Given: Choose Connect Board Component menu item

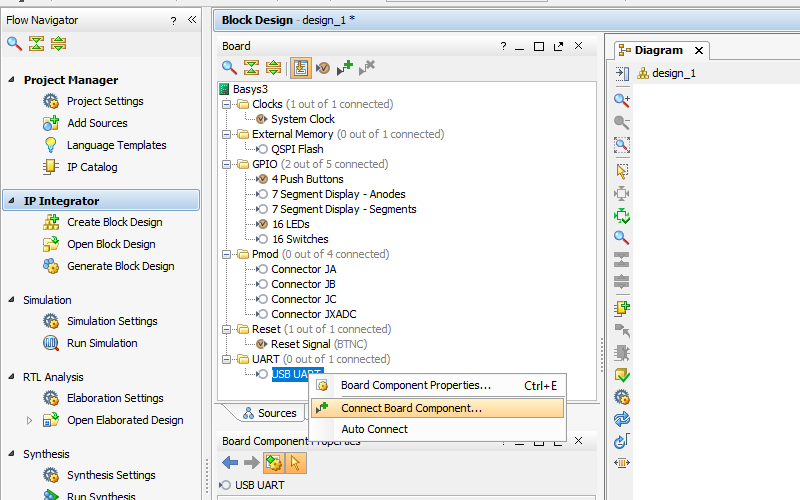Looking at the screenshot, I should pos(437,408).
